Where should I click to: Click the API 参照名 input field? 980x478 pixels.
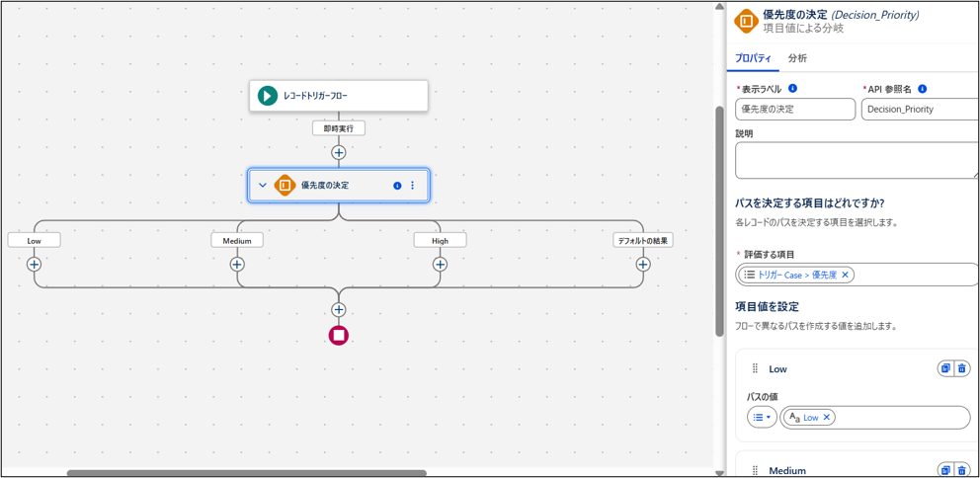(920, 110)
